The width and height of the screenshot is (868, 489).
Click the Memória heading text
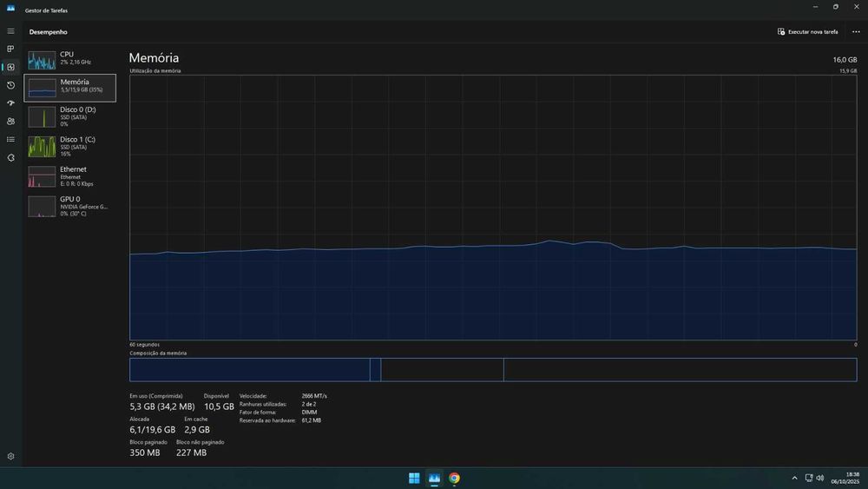(154, 57)
